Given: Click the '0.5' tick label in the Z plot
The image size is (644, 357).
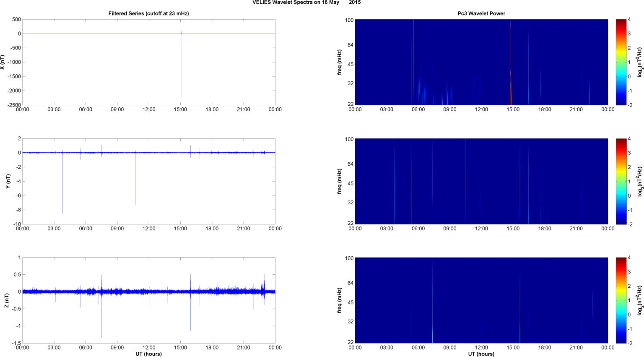Looking at the screenshot, I should pos(17,275).
